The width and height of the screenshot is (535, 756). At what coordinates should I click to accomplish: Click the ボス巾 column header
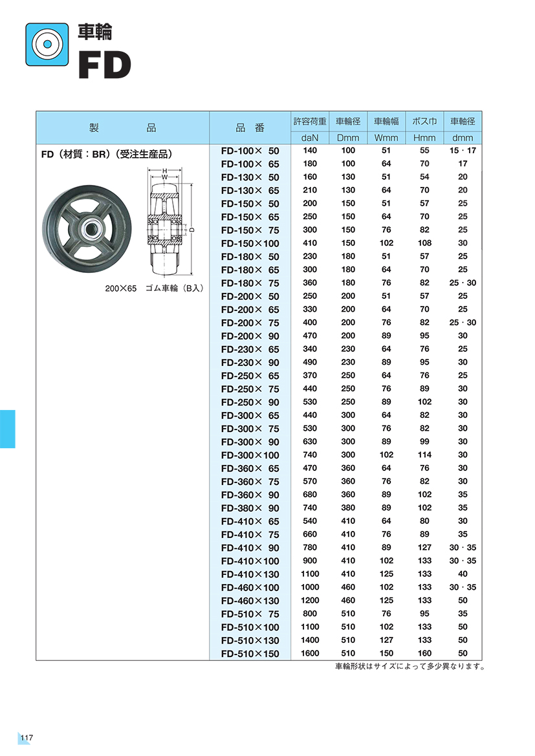point(424,121)
